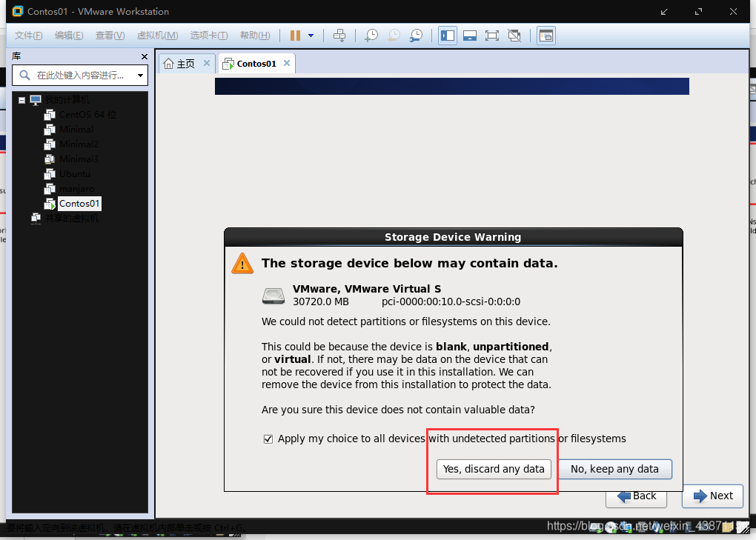The image size is (756, 540).
Task: Select the Minimal virtual machine
Action: [x=76, y=130]
